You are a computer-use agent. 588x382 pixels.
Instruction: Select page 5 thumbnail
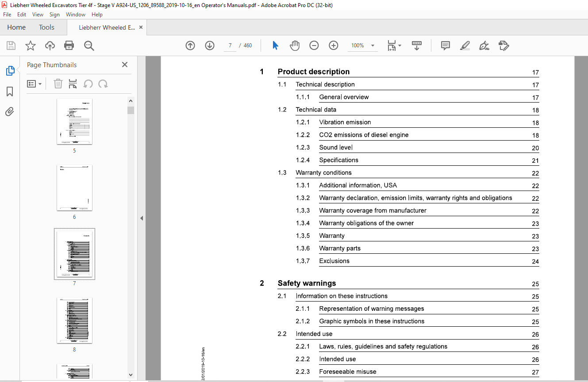tap(74, 122)
